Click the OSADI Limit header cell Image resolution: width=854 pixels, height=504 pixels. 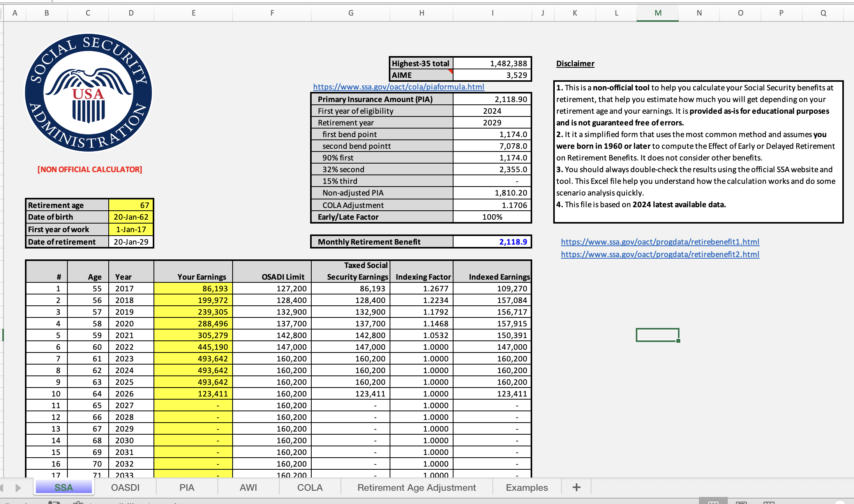[x=272, y=272]
